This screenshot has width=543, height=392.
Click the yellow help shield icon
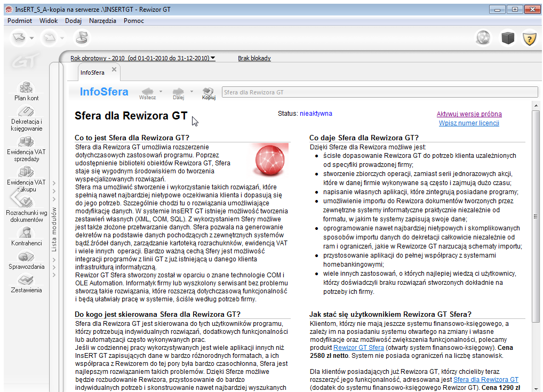click(529, 38)
